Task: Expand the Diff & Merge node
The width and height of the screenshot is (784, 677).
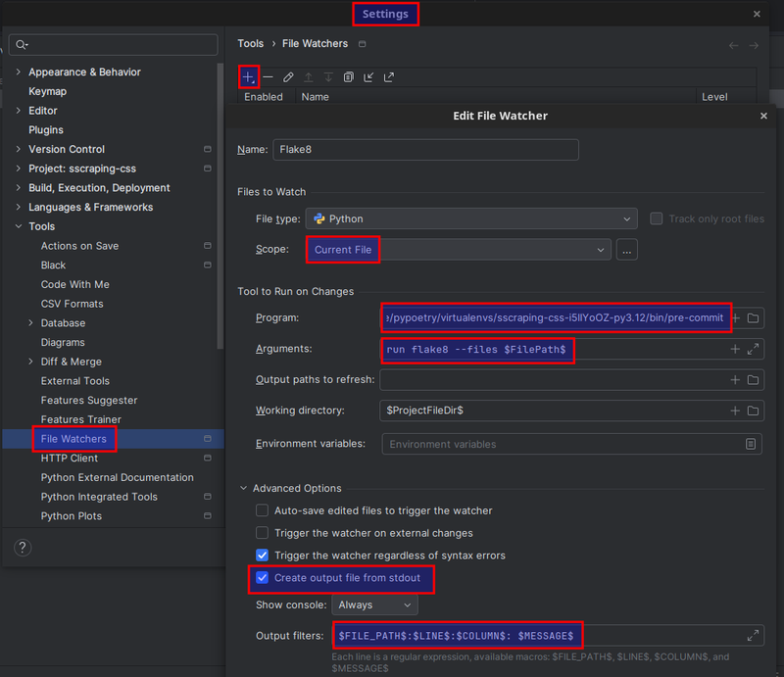Action: [31, 362]
